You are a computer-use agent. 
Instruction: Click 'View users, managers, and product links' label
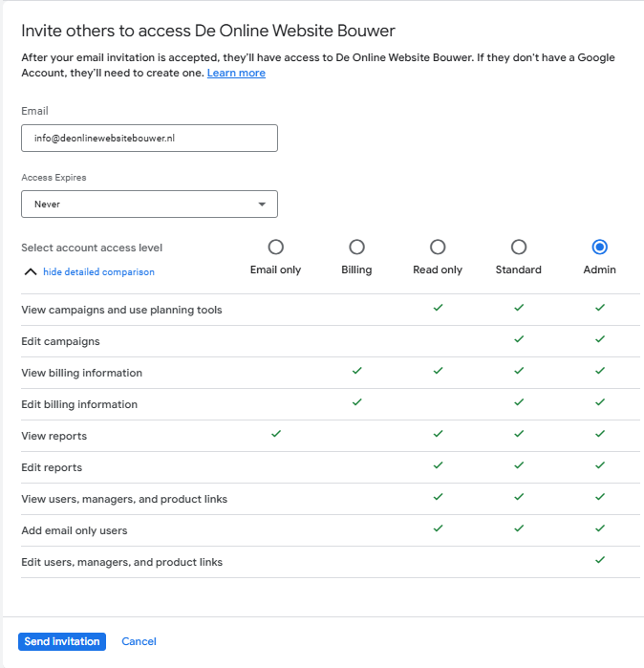pyautogui.click(x=124, y=499)
